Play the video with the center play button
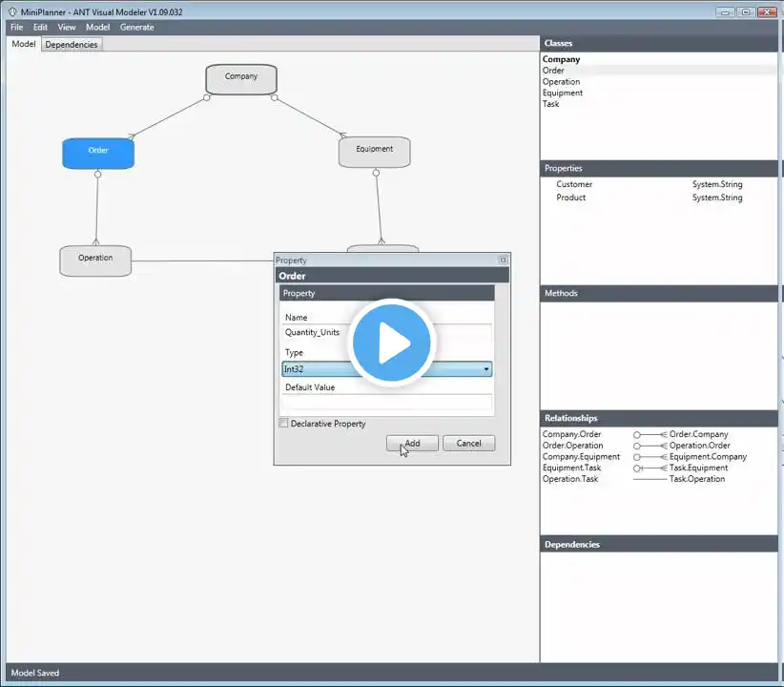 click(x=391, y=343)
